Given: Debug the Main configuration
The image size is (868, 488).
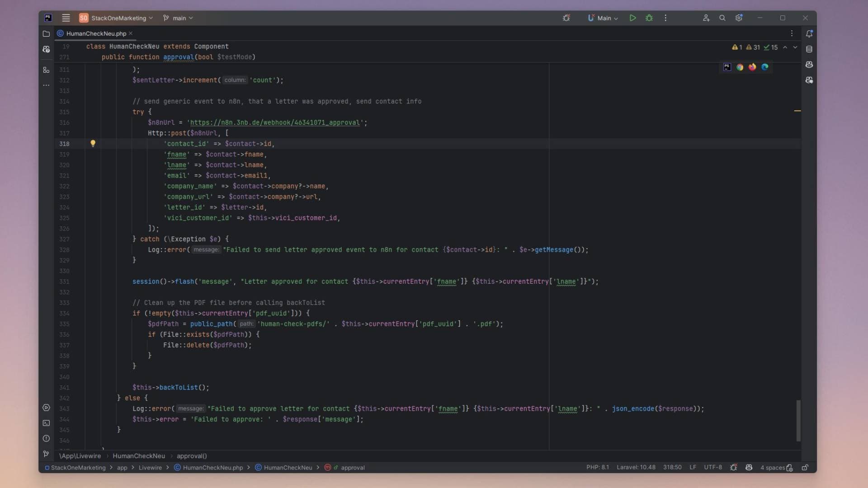Looking at the screenshot, I should tap(649, 18).
